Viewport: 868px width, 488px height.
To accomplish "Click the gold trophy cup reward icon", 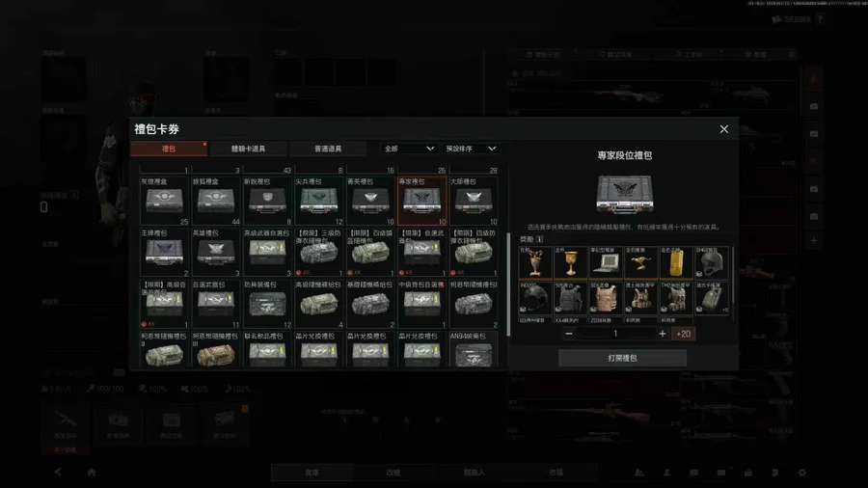I will tap(571, 263).
